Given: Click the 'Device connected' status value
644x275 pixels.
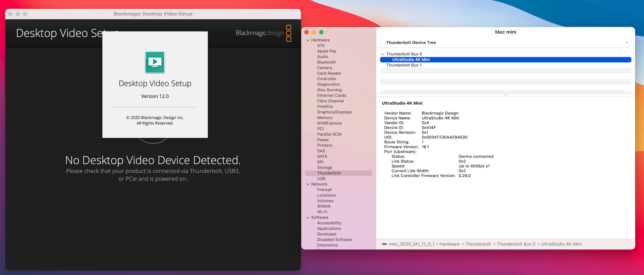Looking at the screenshot, I should pos(476,157).
